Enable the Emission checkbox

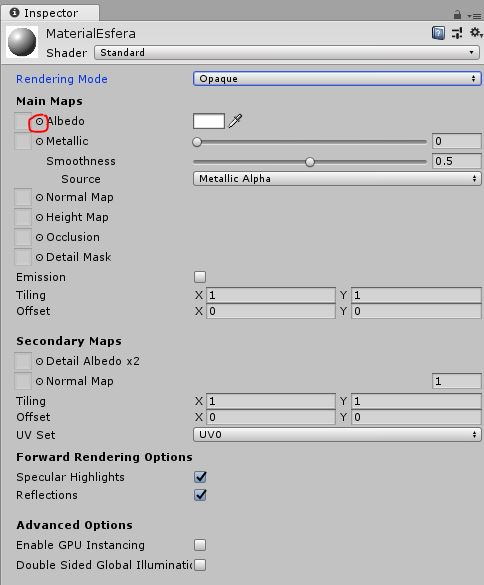(x=200, y=277)
